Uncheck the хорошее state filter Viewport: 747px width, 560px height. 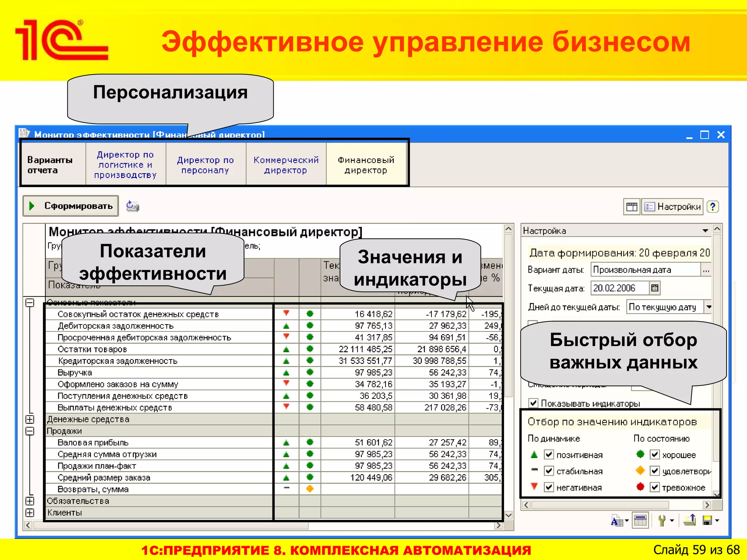click(655, 455)
